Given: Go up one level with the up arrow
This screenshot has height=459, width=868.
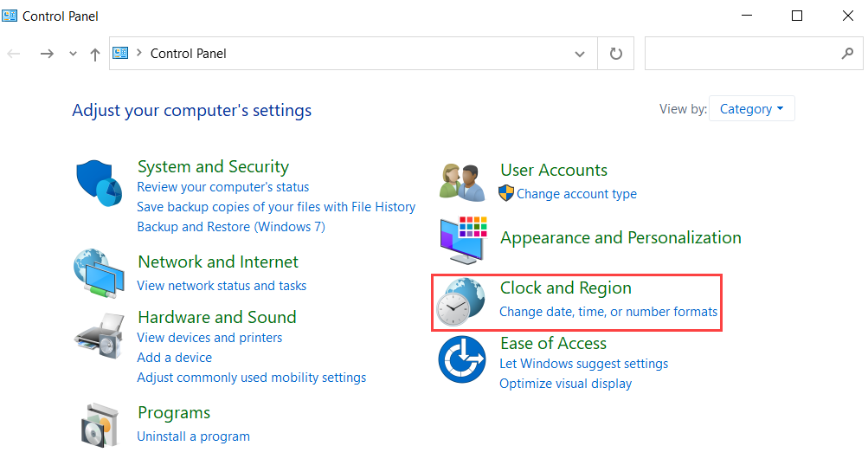Looking at the screenshot, I should 95,55.
